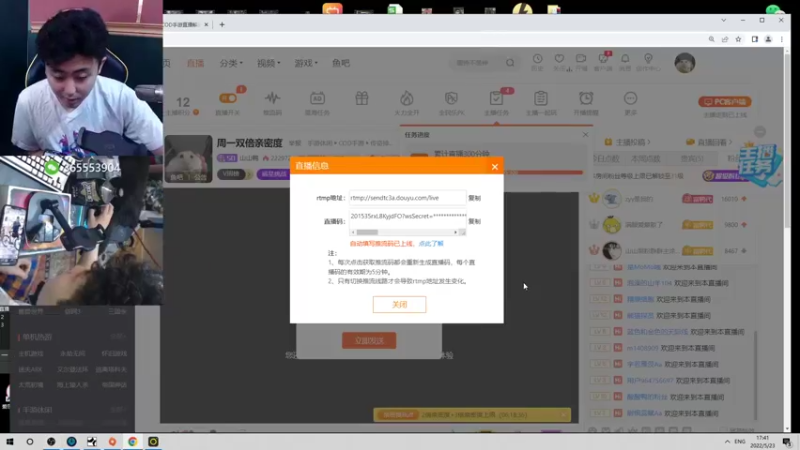Click the stream key scrollbar left arrow
The width and height of the screenshot is (800, 450).
point(353,232)
